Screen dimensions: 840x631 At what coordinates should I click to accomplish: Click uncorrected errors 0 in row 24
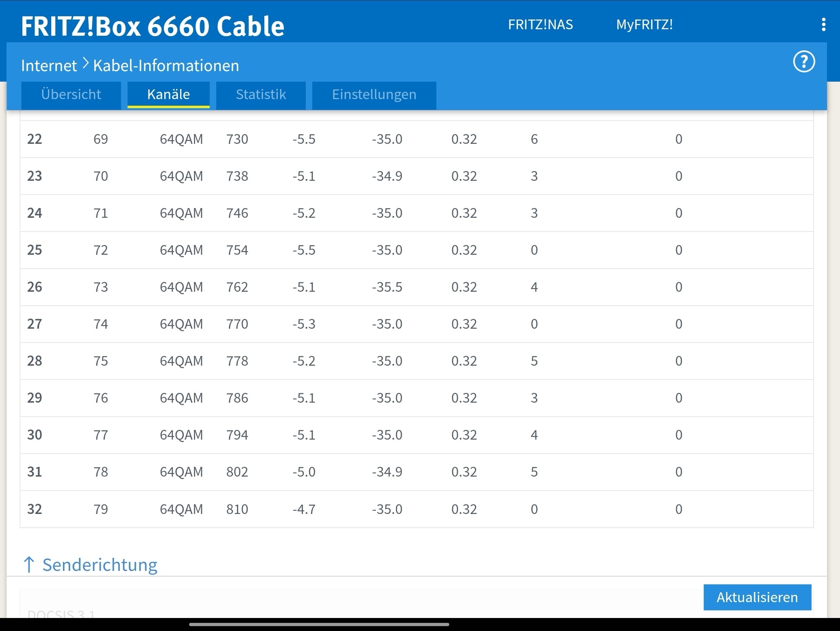[679, 213]
